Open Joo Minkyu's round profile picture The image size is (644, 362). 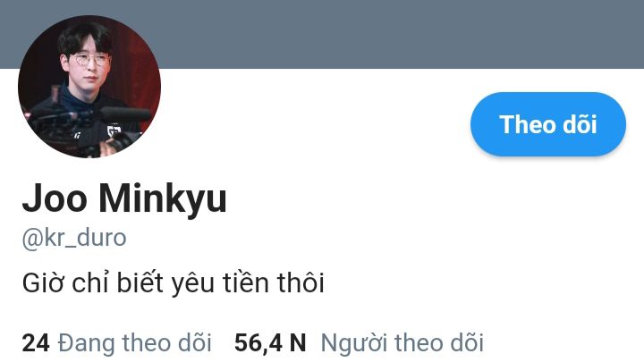coord(89,87)
